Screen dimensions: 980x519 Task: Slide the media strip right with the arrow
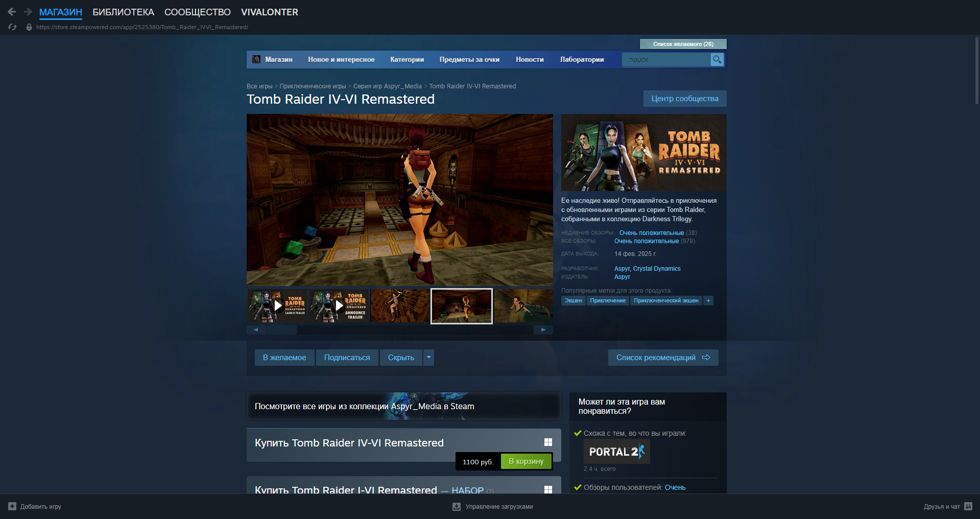[543, 330]
